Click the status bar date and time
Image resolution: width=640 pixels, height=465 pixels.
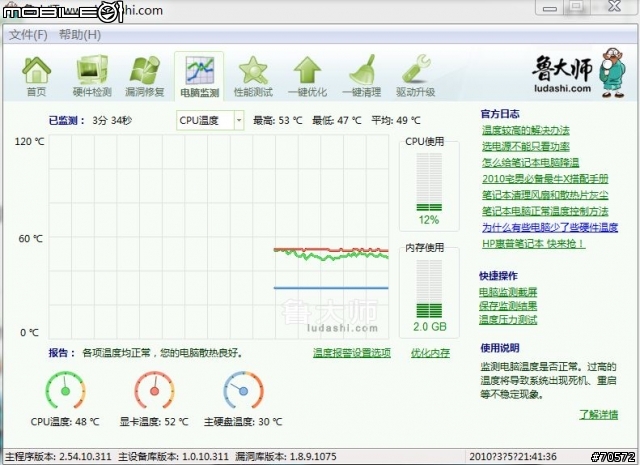tap(513, 456)
